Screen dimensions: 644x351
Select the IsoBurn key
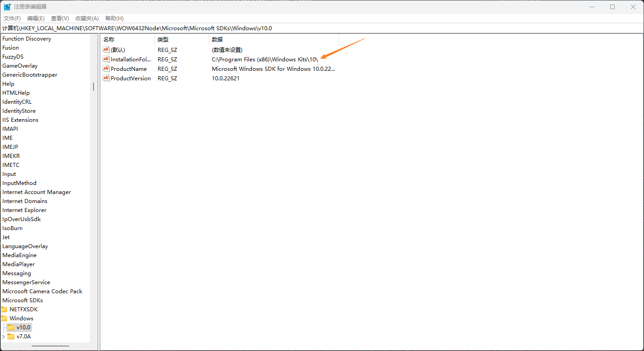point(13,228)
